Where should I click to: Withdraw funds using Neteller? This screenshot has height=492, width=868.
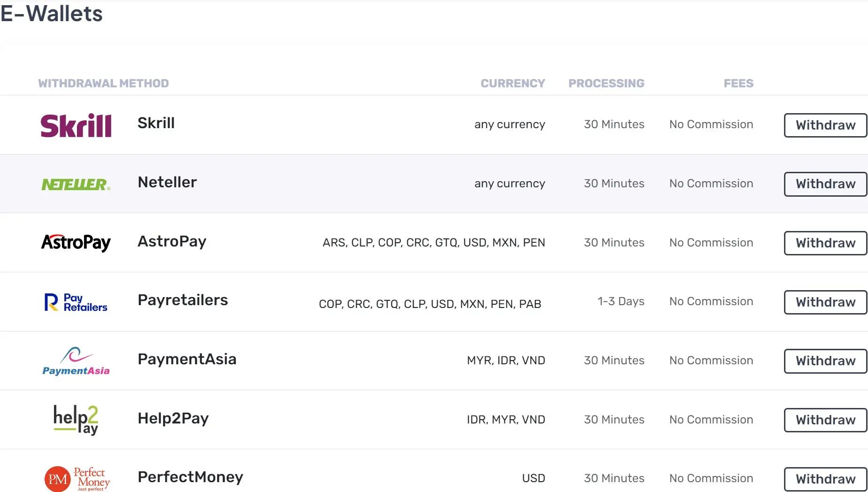click(x=825, y=184)
